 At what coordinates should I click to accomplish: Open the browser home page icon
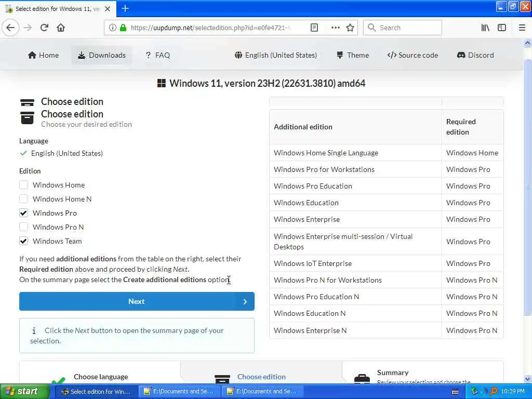(61, 28)
